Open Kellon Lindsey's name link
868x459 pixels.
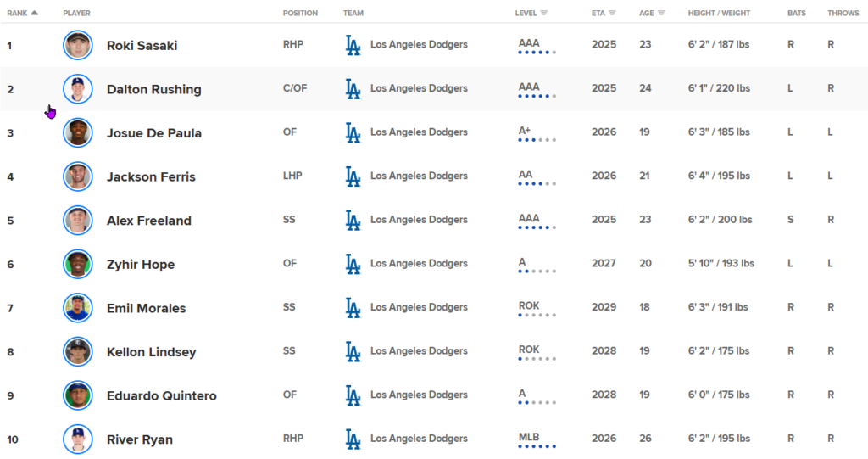151,352
